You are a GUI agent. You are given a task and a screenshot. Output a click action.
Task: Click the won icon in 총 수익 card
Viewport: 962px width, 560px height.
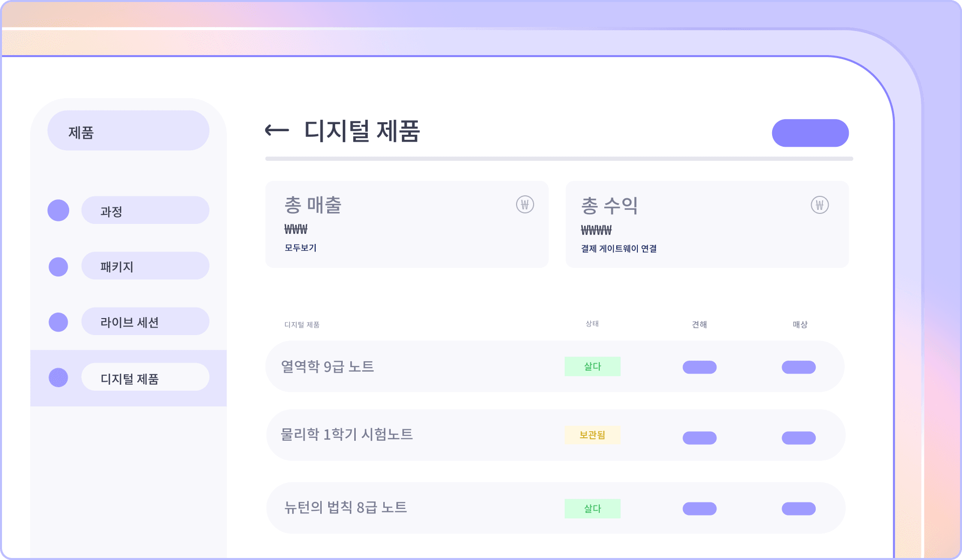point(819,205)
